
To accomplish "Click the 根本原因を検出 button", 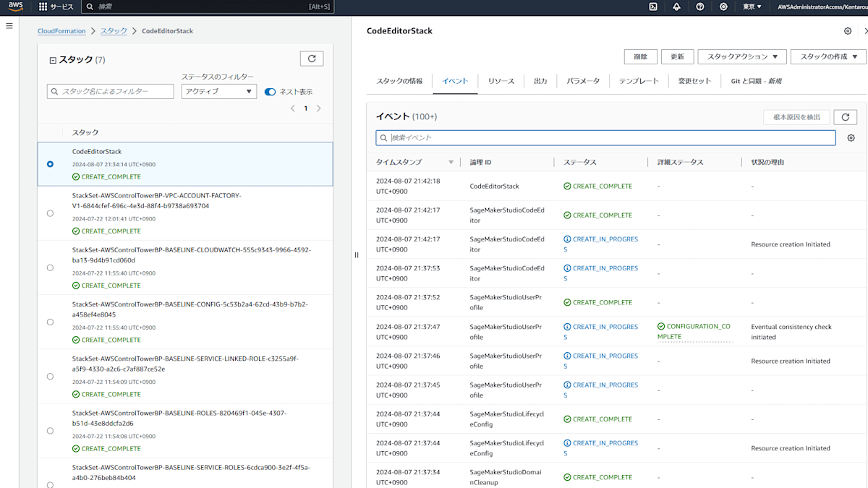I will [796, 117].
